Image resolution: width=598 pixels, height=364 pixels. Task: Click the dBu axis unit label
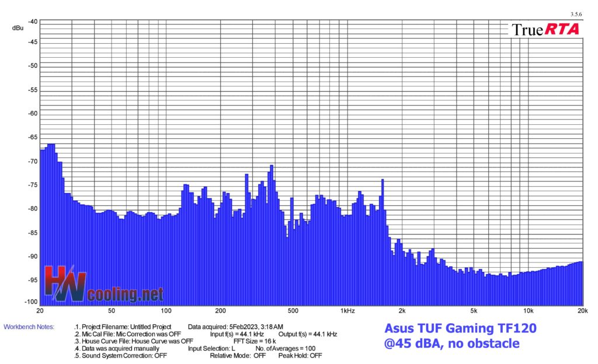[x=18, y=27]
